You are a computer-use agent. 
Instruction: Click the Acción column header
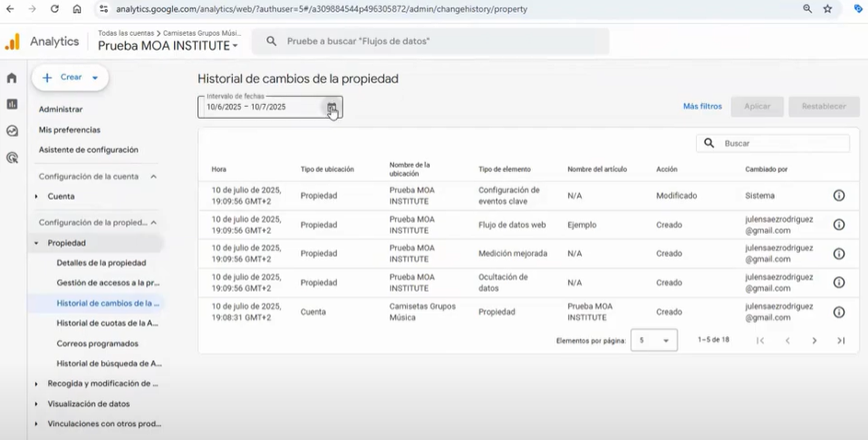666,169
